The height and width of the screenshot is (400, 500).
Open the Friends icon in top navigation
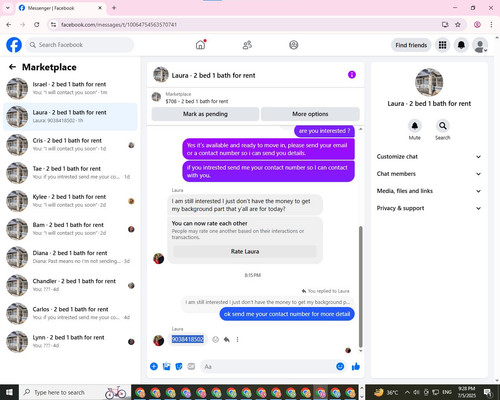[247, 45]
